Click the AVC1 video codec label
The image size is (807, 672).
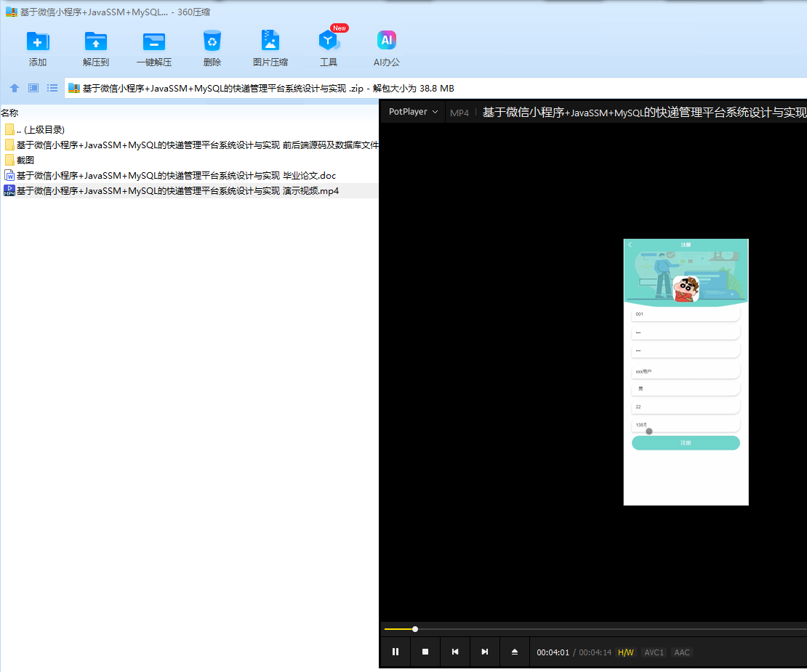coord(654,652)
